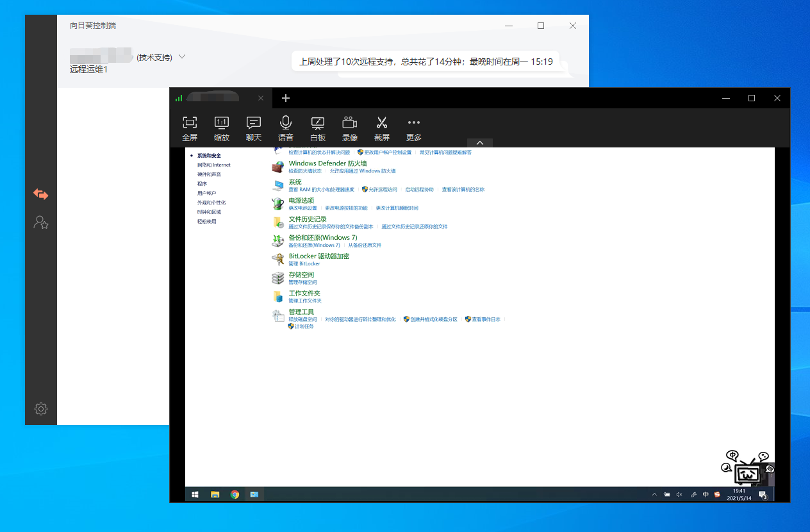Click 更改计算机睡眠时间 link
The image size is (810, 532).
397,208
